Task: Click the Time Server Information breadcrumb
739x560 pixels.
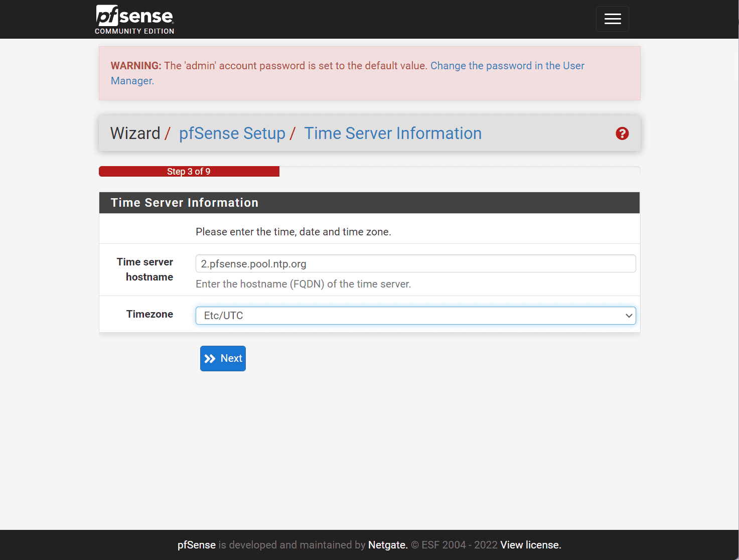Action: coord(393,133)
